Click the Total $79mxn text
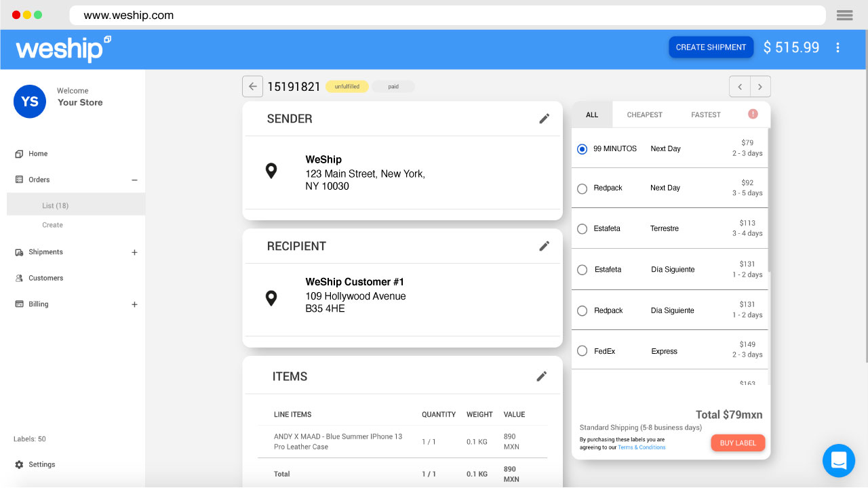Screen dimensions: 868x488 point(729,415)
